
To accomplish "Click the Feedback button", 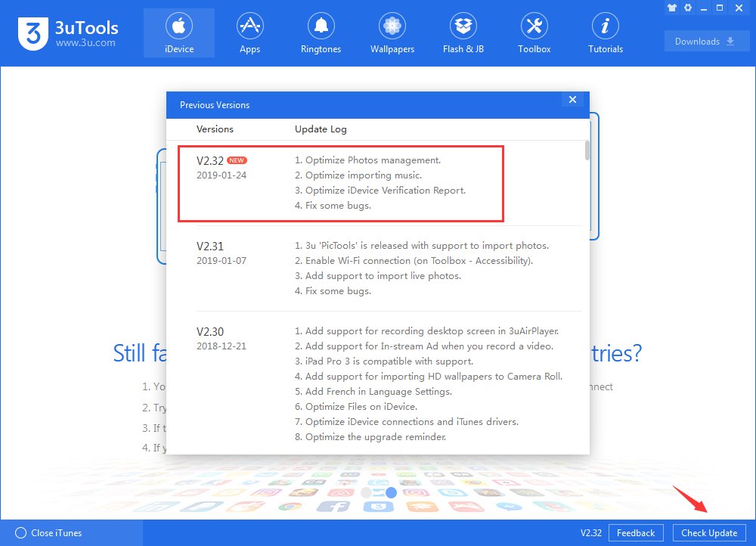I will click(x=636, y=533).
